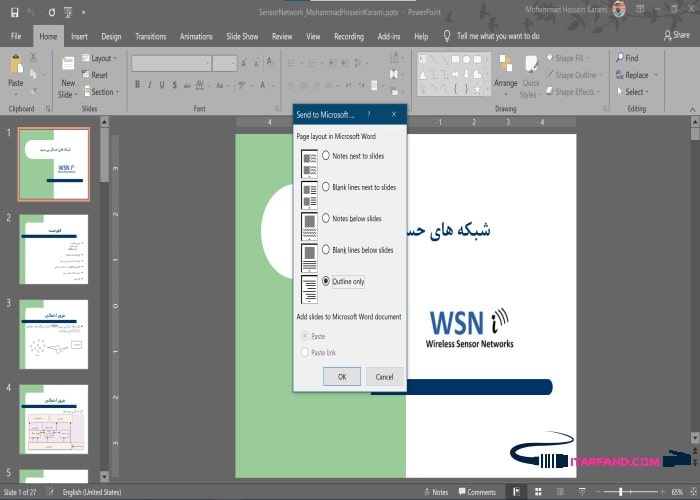Click the New Slide icon

pos(67,68)
